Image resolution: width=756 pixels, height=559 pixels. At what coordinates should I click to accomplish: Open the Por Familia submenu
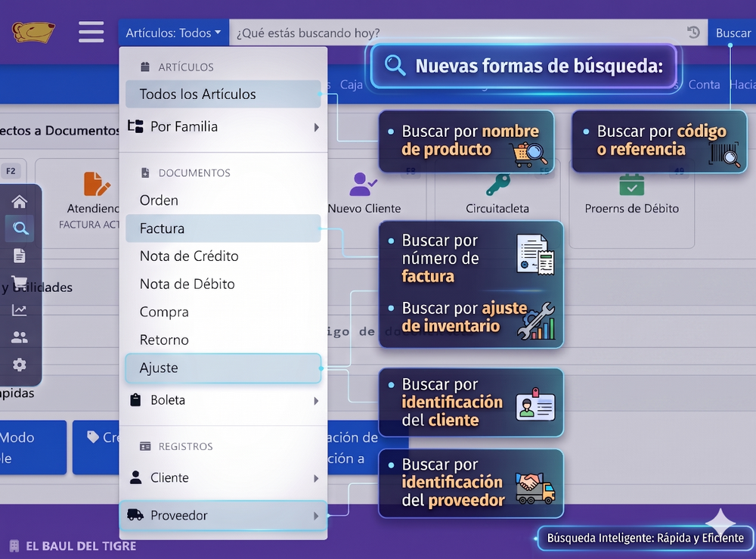pos(223,127)
